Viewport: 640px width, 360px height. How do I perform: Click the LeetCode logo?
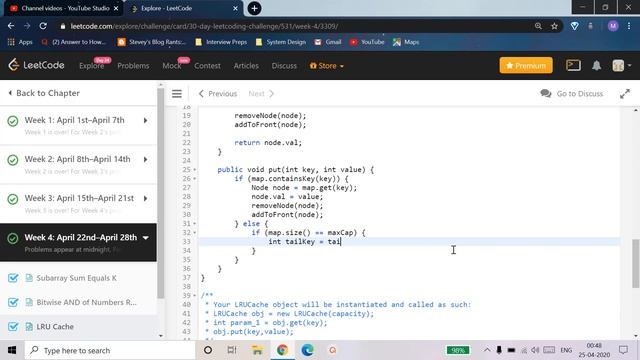(36, 65)
